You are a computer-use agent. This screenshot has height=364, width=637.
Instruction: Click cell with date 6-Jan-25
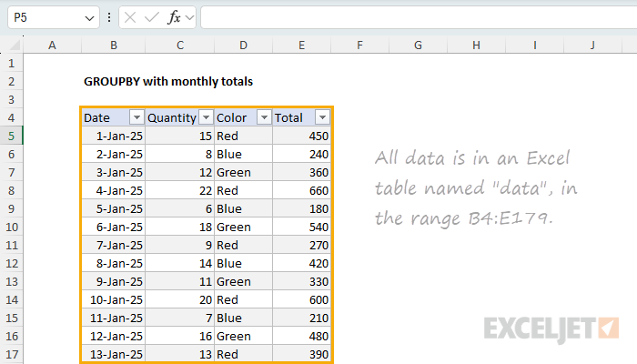click(114, 227)
